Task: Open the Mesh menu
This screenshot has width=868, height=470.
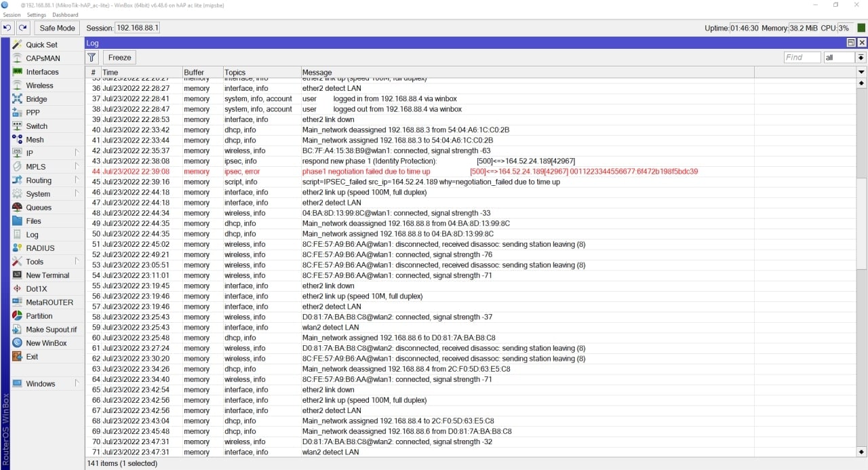Action: 35,140
